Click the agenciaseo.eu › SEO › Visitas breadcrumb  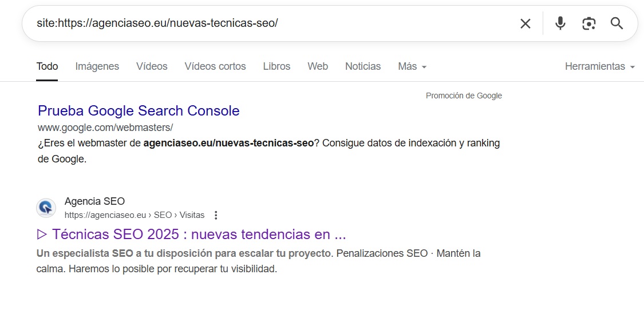click(135, 215)
